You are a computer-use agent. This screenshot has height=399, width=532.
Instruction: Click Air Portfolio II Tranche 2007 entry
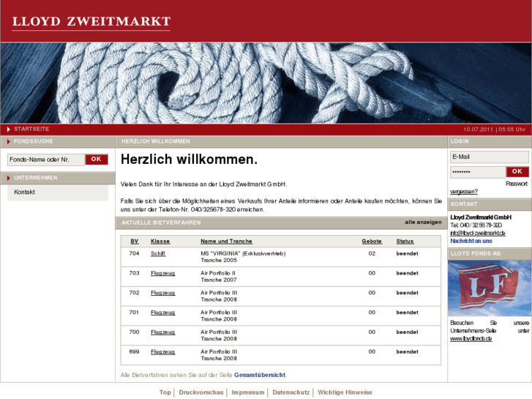point(219,277)
